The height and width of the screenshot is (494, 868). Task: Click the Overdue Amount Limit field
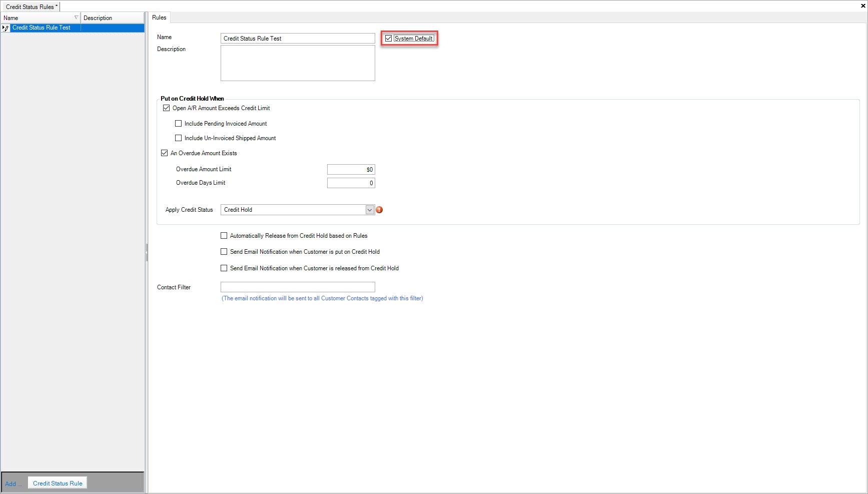pyautogui.click(x=351, y=170)
